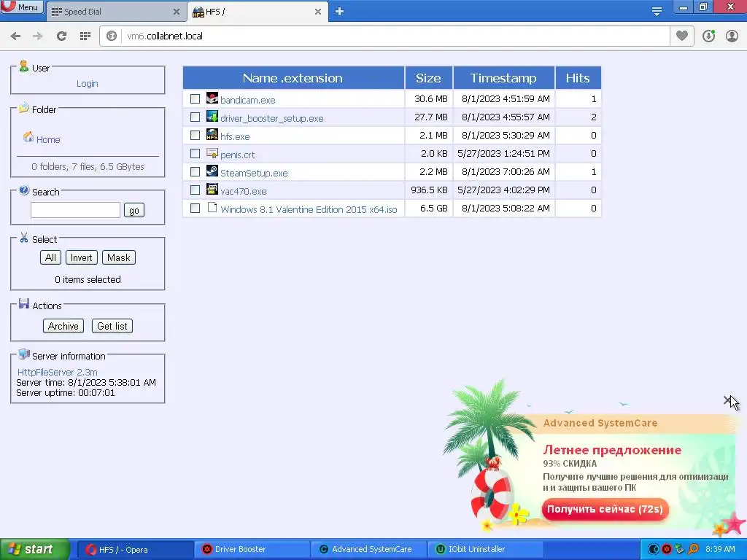Check the hfs.exe checkbox

[x=195, y=135]
